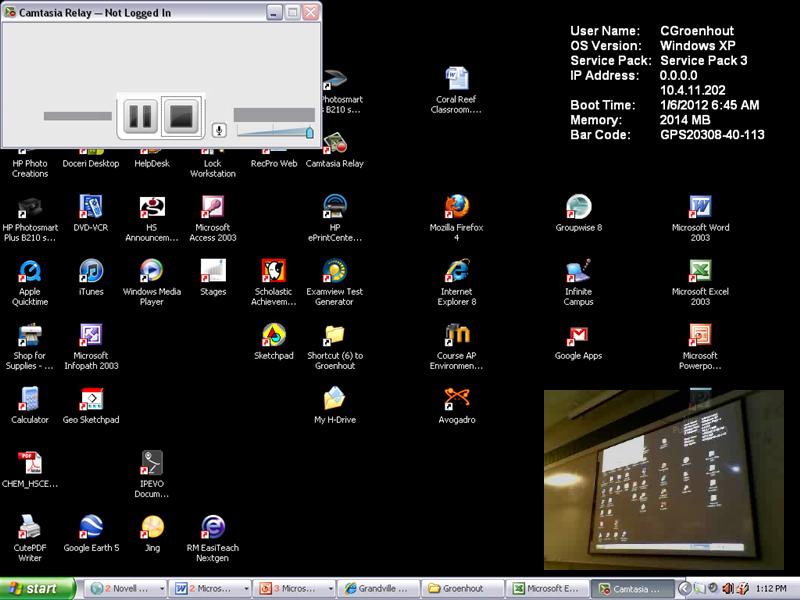The height and width of the screenshot is (600, 800).
Task: Launch the Jing desktop icon
Action: (152, 534)
